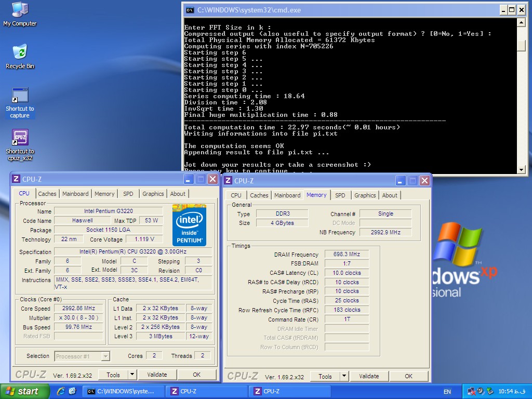Screen dimensions: 532x399
Task: Open My Computer desktop icon
Action: (x=20, y=14)
